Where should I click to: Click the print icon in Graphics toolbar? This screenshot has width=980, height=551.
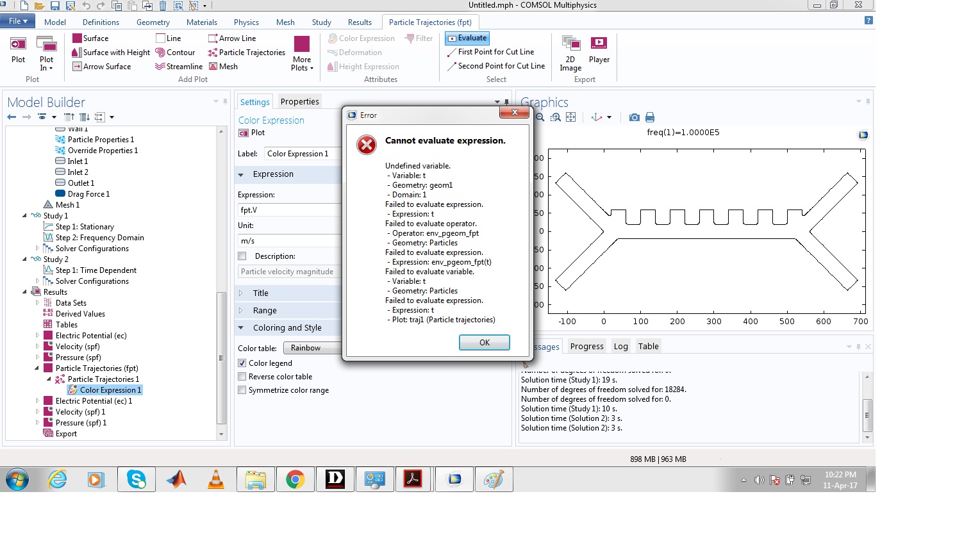pos(650,117)
